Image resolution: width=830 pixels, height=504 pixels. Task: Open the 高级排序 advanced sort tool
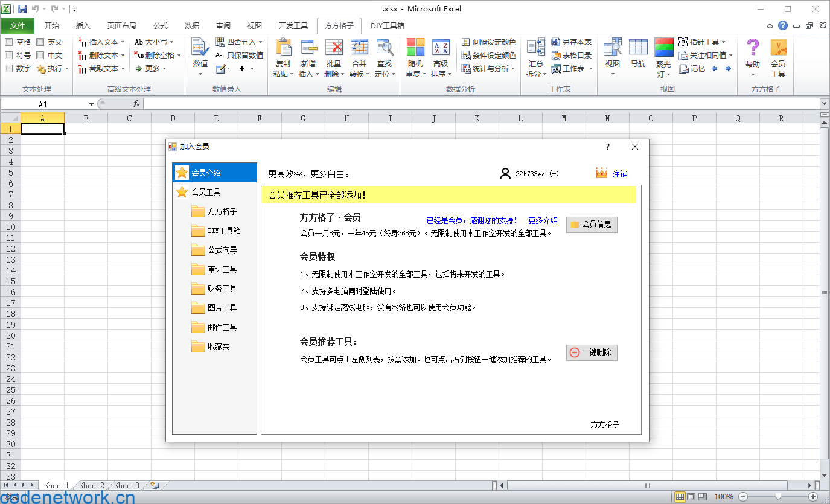[x=441, y=59]
